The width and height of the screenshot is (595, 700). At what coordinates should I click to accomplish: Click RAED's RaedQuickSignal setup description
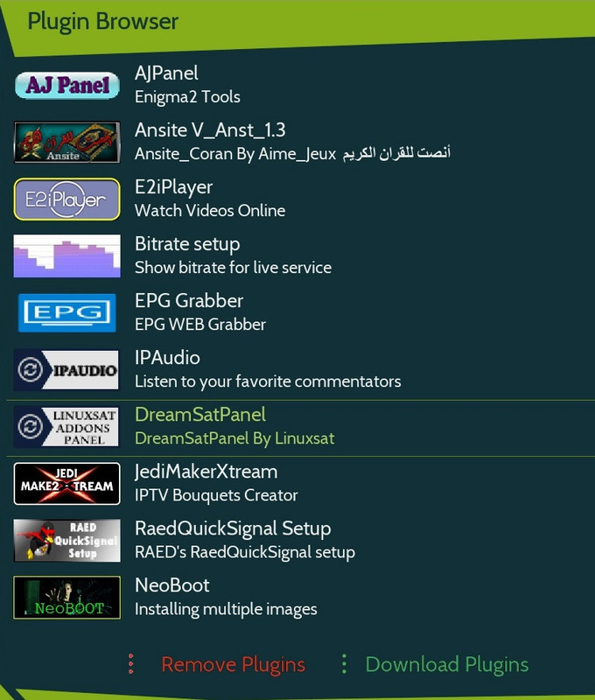tap(245, 553)
